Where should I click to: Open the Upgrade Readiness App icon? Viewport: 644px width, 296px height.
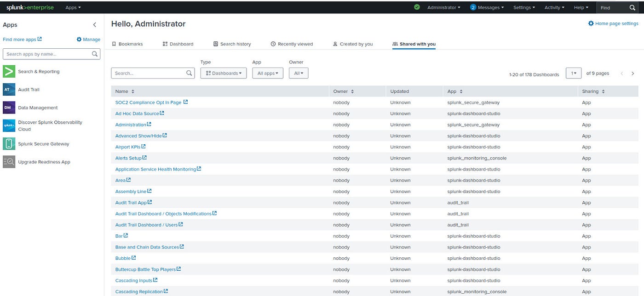tap(9, 162)
